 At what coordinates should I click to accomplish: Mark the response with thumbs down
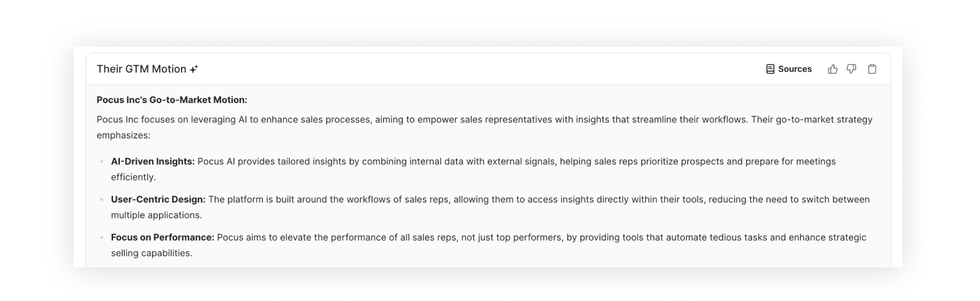pos(851,69)
